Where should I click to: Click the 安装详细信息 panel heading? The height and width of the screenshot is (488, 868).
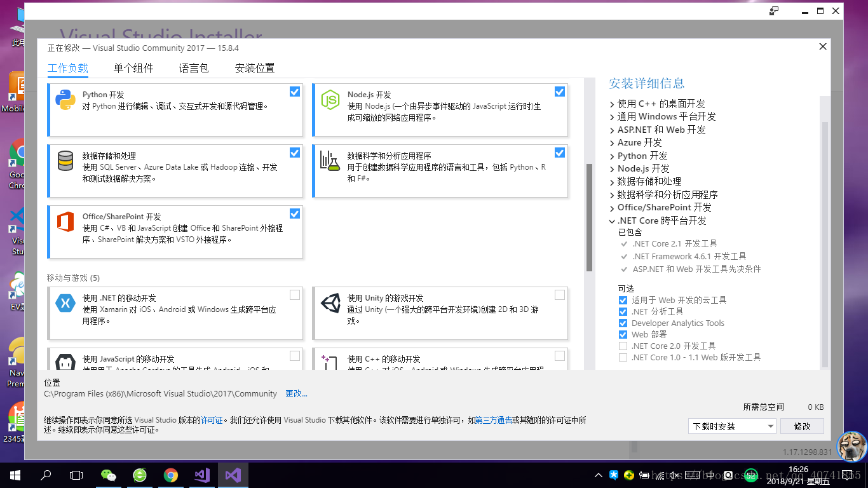[x=647, y=83]
